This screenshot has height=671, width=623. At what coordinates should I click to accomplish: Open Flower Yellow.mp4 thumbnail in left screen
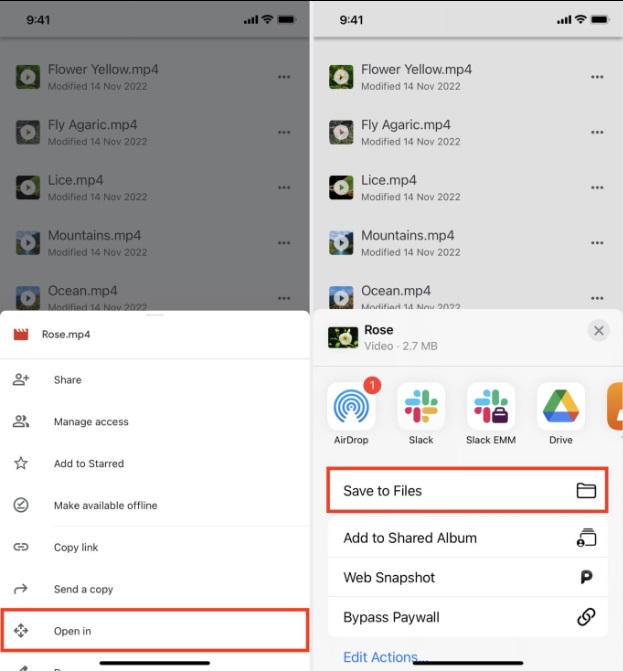tap(28, 77)
